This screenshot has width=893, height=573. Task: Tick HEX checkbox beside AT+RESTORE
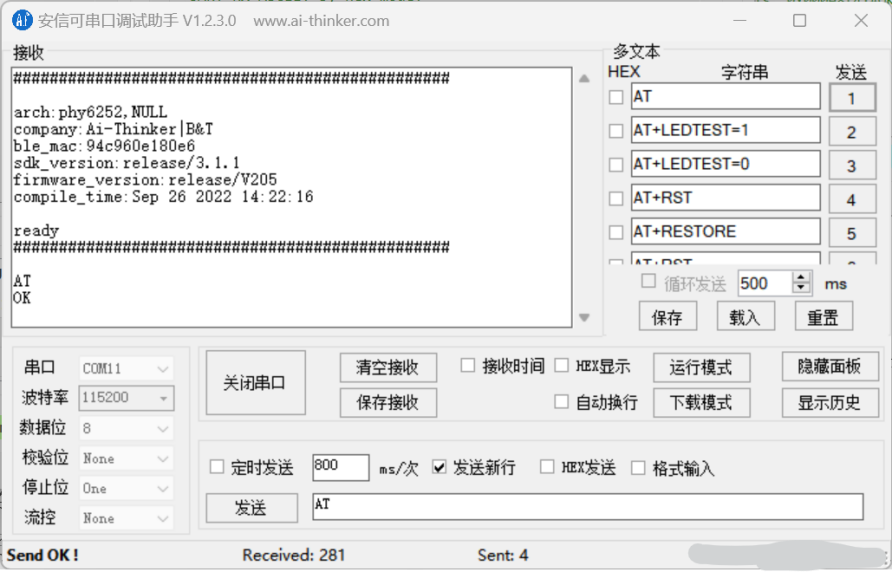pos(616,232)
